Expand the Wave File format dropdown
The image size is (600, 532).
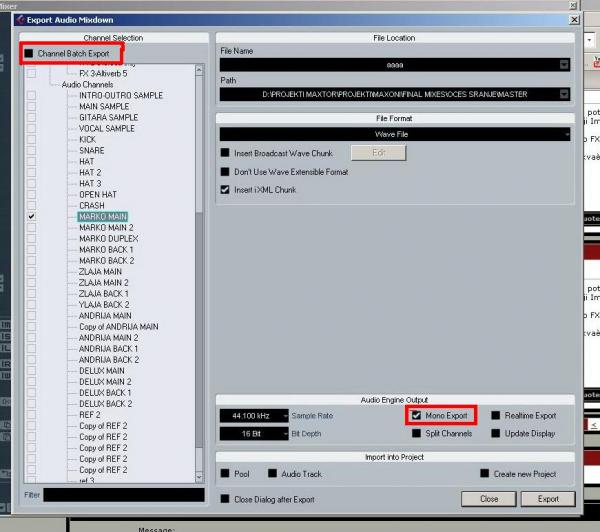pyautogui.click(x=566, y=134)
